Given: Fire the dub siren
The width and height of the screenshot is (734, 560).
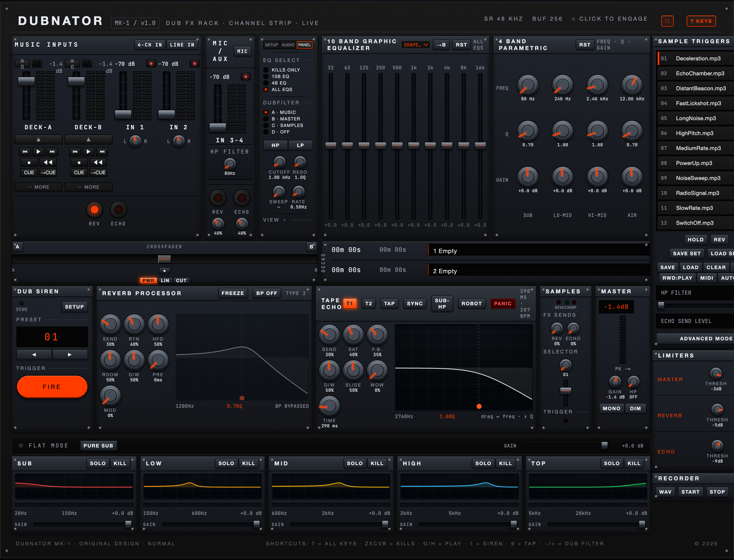Looking at the screenshot, I should click(x=52, y=387).
